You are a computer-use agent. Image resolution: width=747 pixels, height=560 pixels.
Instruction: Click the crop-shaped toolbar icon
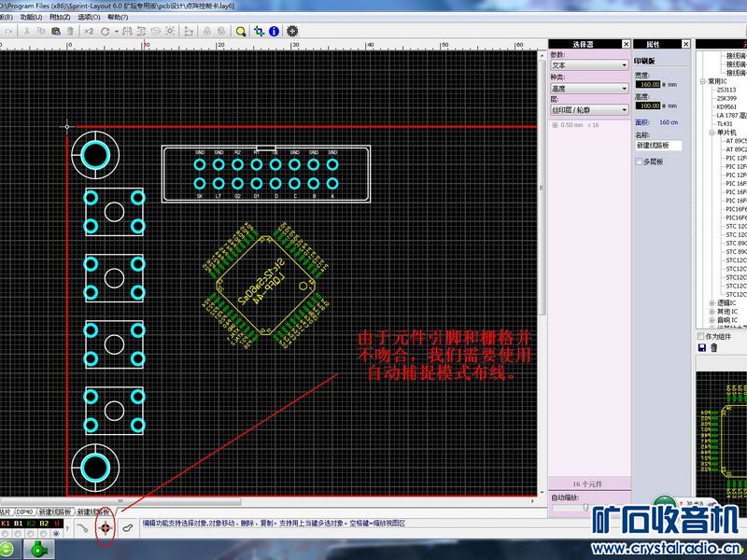point(260,32)
